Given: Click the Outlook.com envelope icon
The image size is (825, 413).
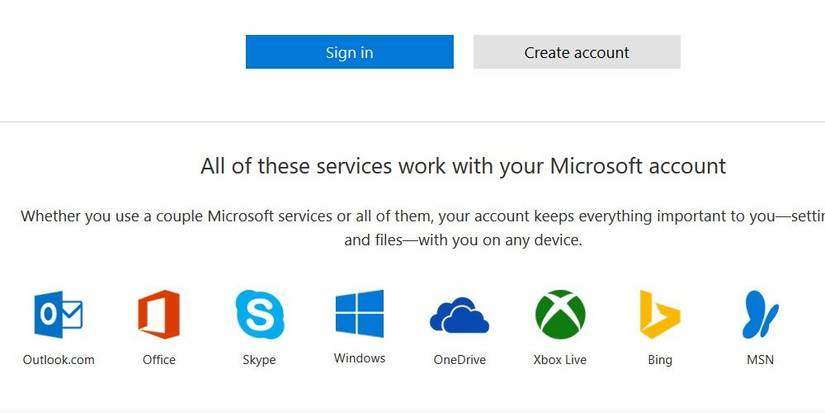Looking at the screenshot, I should [x=58, y=315].
